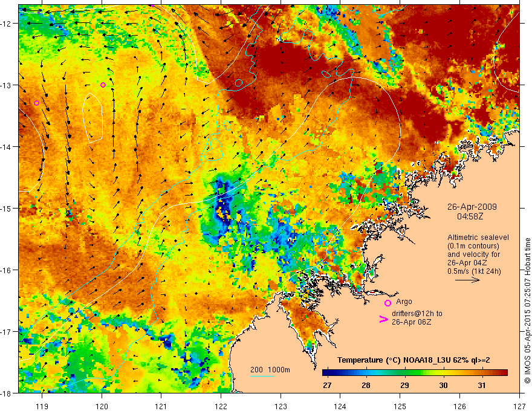The image size is (532, 411).
Task: Click latitude axis label -17
Action: click(x=7, y=332)
